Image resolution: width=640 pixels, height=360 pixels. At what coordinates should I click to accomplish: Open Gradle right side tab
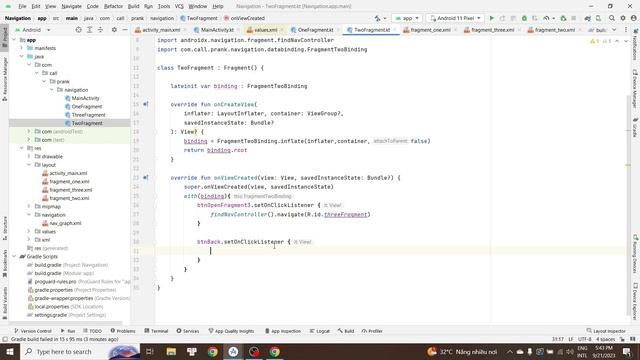tap(635, 127)
